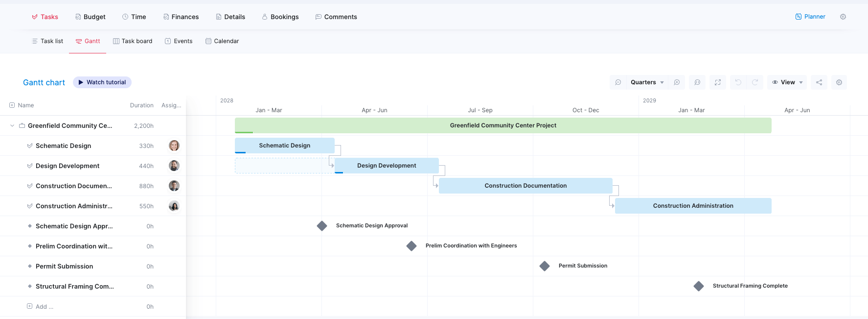The height and width of the screenshot is (319, 868).
Task: Collapse the Greenfield Community Center project row
Action: [x=12, y=126]
